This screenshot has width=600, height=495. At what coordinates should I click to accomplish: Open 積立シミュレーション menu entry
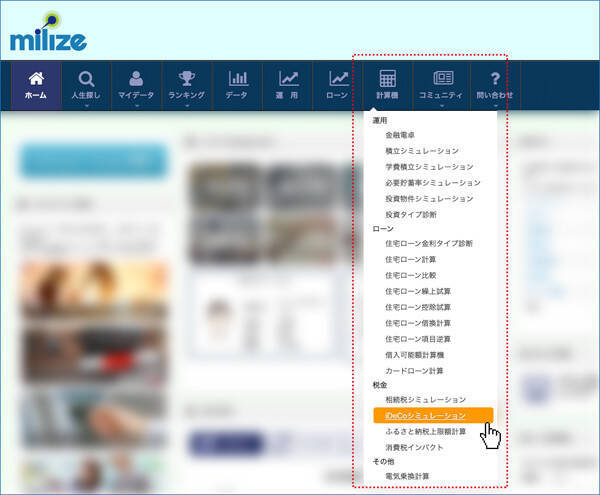tap(422, 150)
